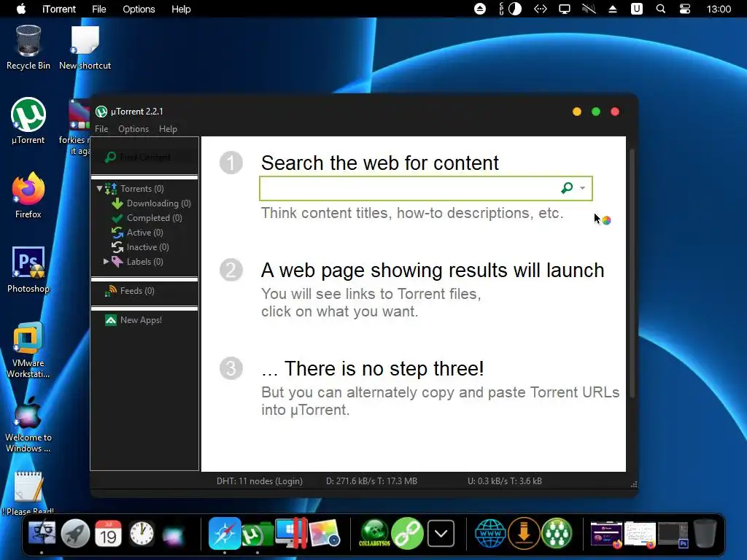This screenshot has width=747, height=560.
Task: Open Help menu in top menu bar
Action: coord(181,9)
